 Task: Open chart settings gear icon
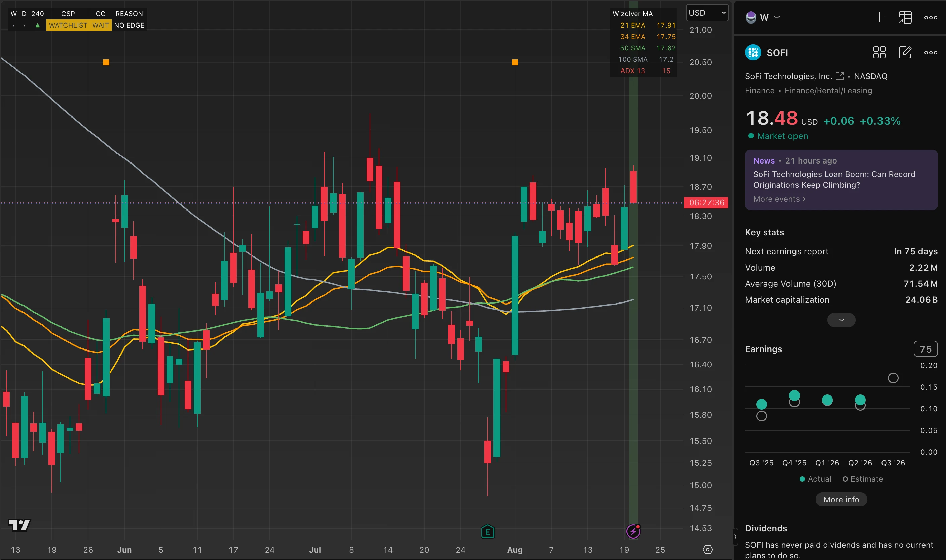click(x=708, y=550)
